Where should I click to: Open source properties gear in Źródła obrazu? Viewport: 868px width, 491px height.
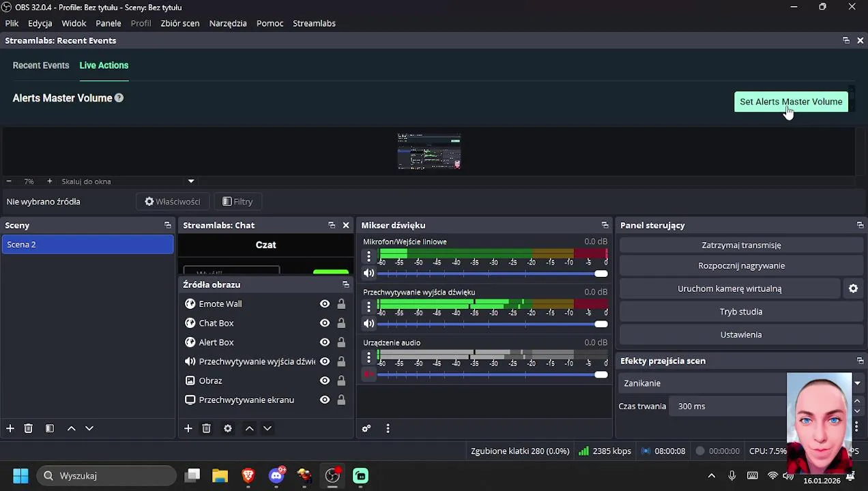click(228, 428)
